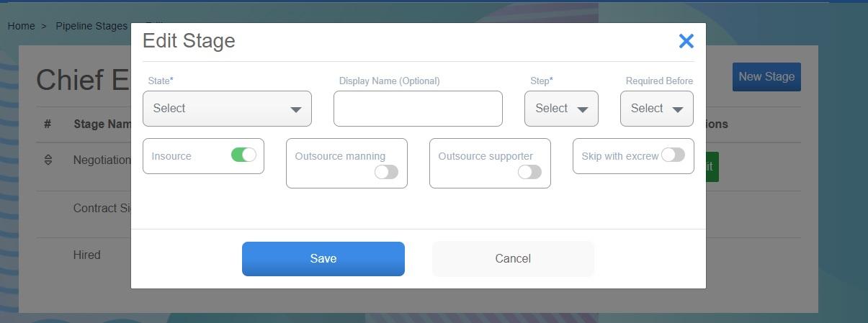
Task: Toggle the Insource switch off
Action: 243,155
